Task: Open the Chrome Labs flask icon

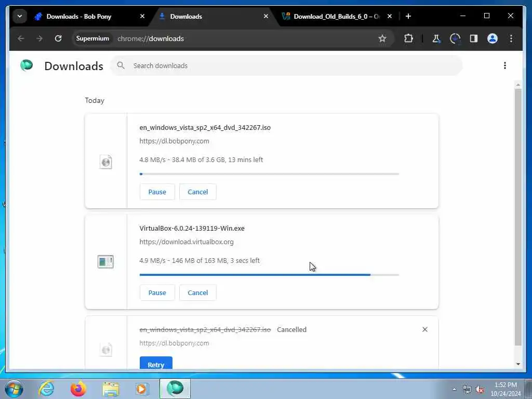Action: (436, 38)
